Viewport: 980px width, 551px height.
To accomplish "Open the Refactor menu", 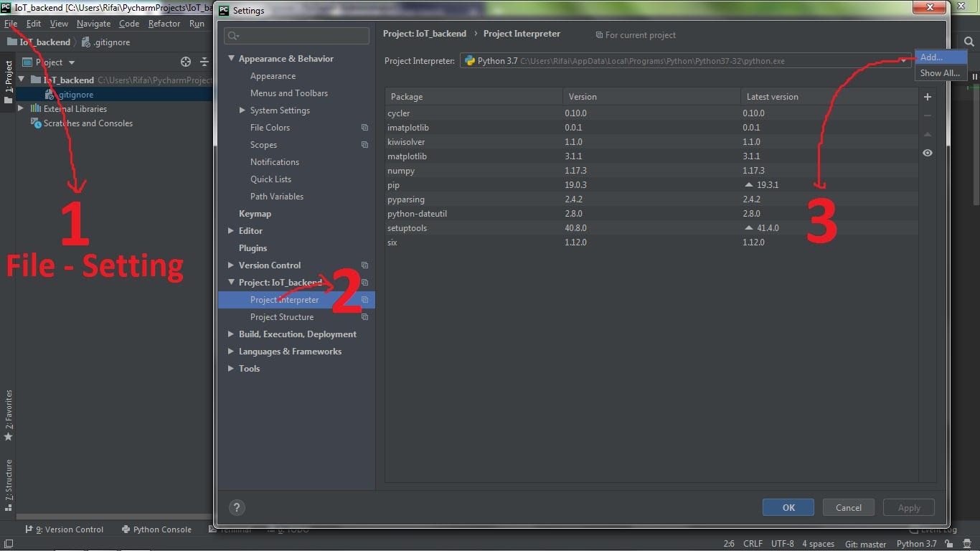I will [x=164, y=24].
